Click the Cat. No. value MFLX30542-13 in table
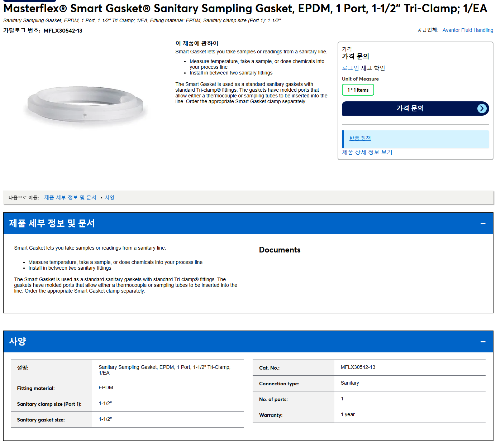This screenshot has width=496, height=448. (x=358, y=367)
